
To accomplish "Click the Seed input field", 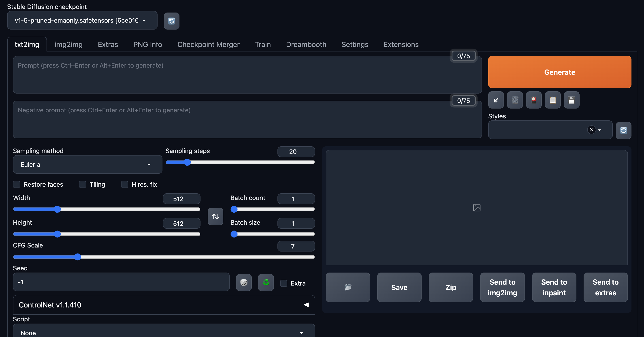I will pos(121,282).
